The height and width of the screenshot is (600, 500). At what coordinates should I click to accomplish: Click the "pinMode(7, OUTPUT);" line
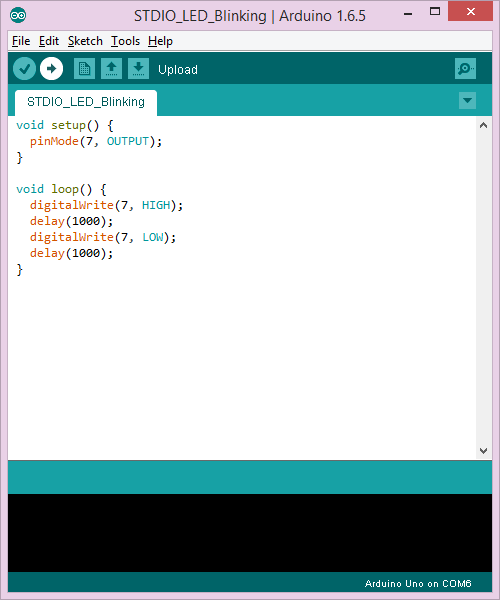pyautogui.click(x=96, y=142)
